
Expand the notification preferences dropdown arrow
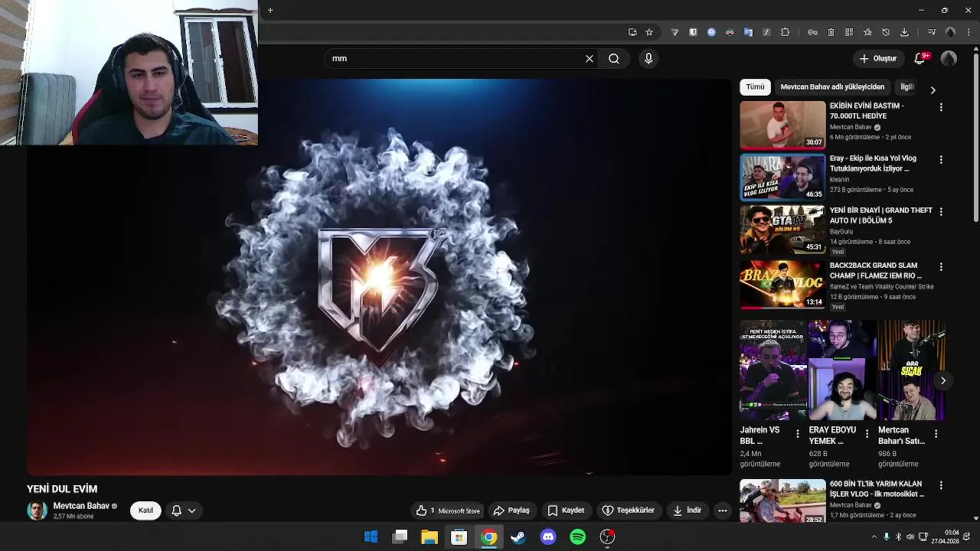point(192,510)
